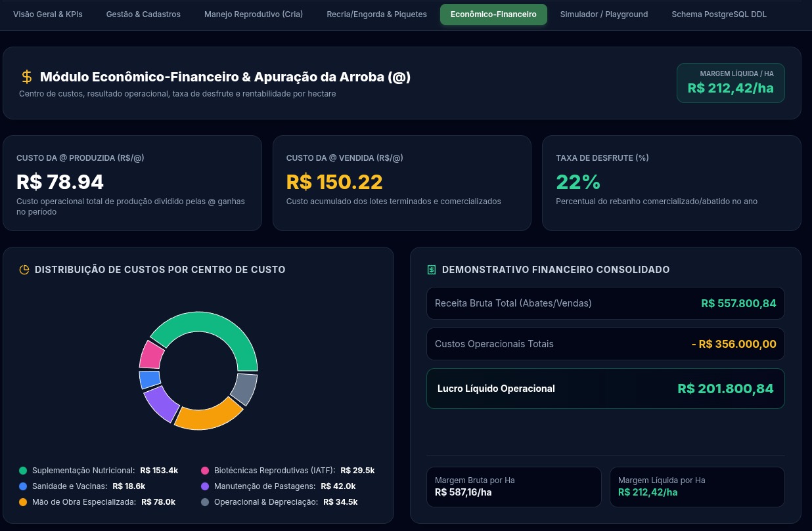Click the pink Biotécnicas Reprodutivas legend dot
The height and width of the screenshot is (531, 812).
pos(205,471)
